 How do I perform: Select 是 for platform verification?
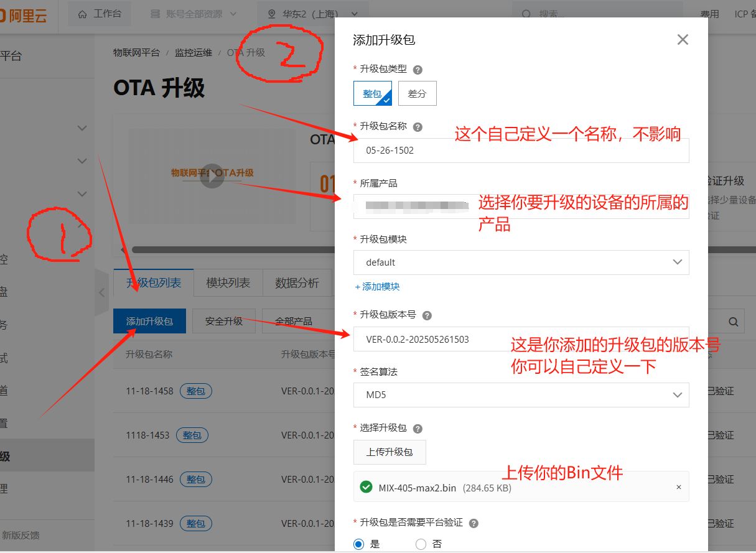tap(359, 544)
